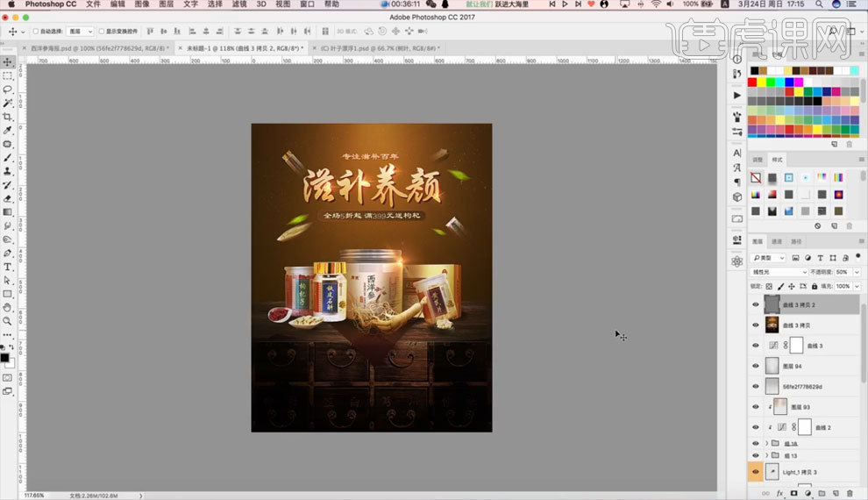Click the add layer style fx icon

[779, 493]
